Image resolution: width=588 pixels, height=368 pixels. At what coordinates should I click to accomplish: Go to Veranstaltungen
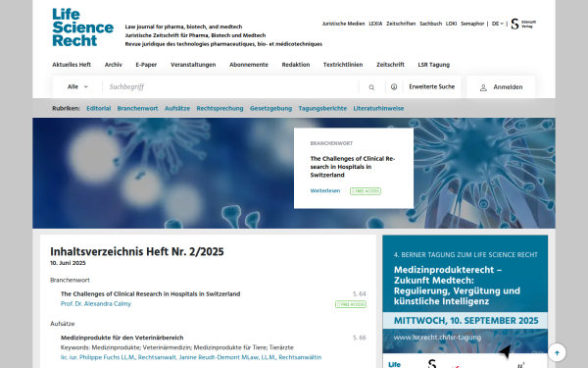[x=193, y=65]
